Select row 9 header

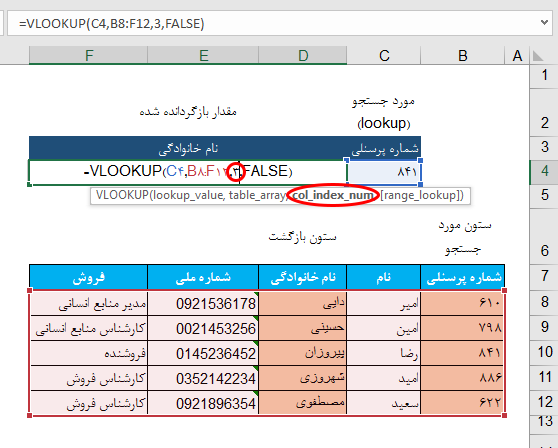[544, 327]
